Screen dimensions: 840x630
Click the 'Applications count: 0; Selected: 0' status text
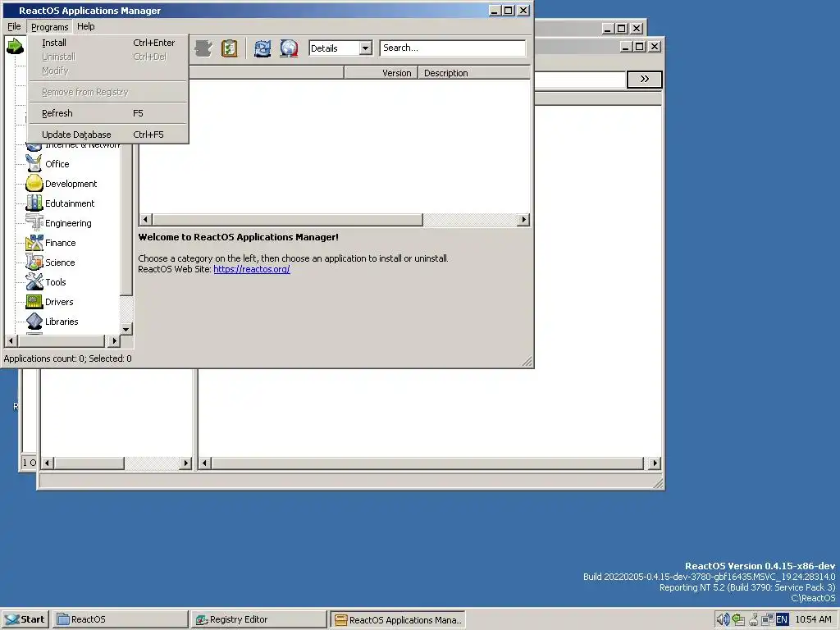pyautogui.click(x=67, y=358)
